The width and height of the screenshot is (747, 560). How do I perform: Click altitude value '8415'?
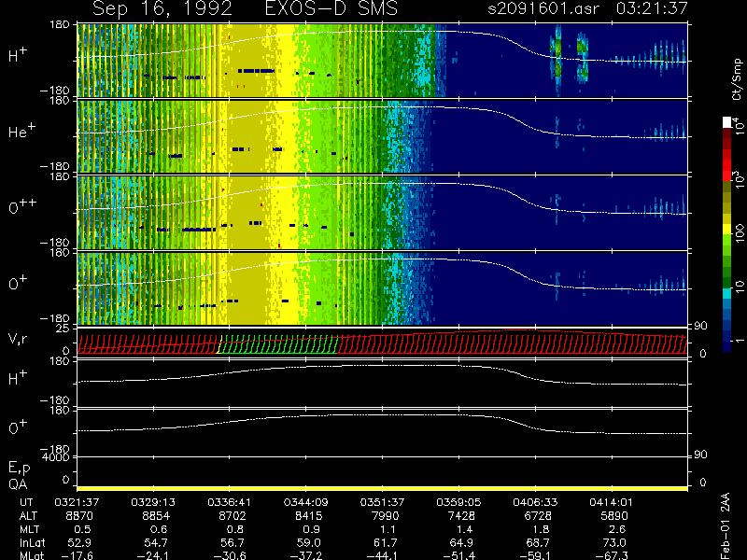tap(308, 516)
